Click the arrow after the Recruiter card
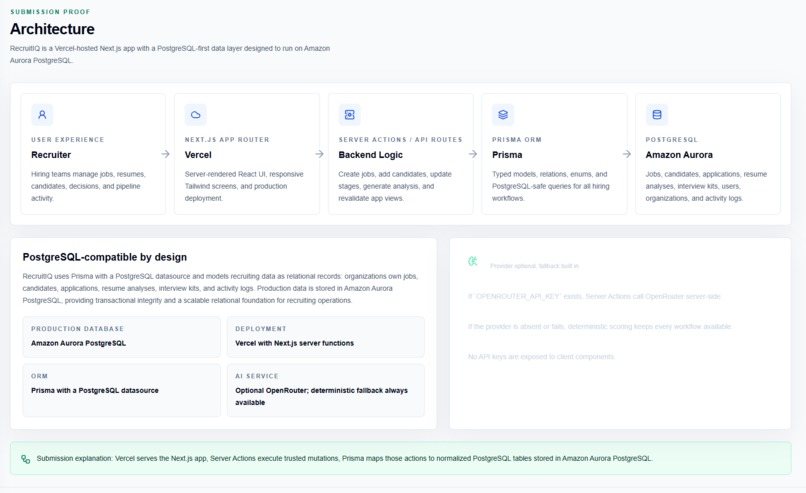This screenshot has width=806, height=493. tap(166, 154)
